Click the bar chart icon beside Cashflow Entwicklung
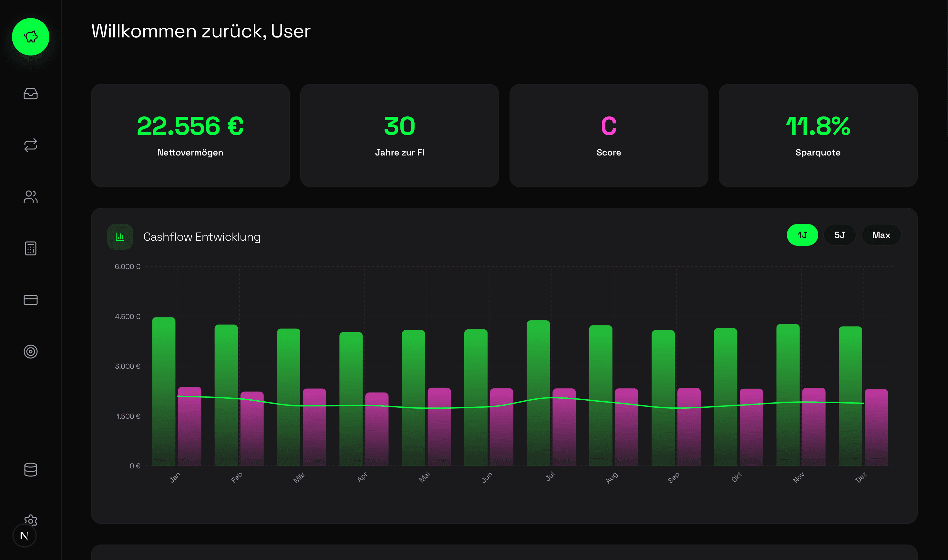948x560 pixels. tap(120, 236)
